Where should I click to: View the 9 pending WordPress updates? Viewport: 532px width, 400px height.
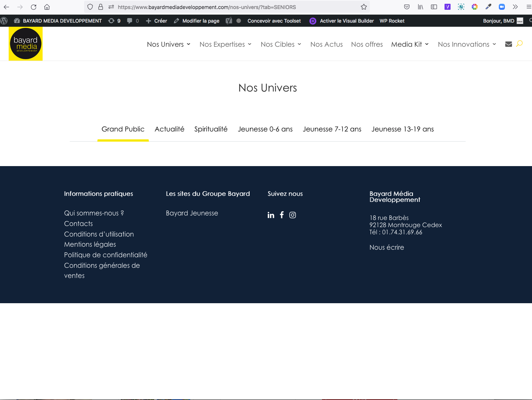coord(114,21)
